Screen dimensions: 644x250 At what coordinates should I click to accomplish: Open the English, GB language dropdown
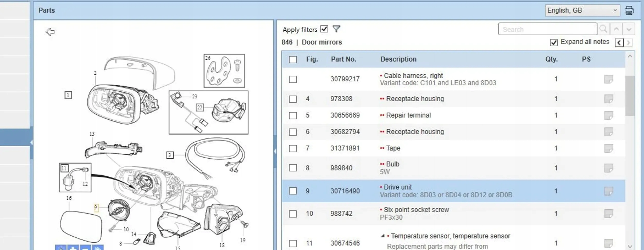click(582, 11)
